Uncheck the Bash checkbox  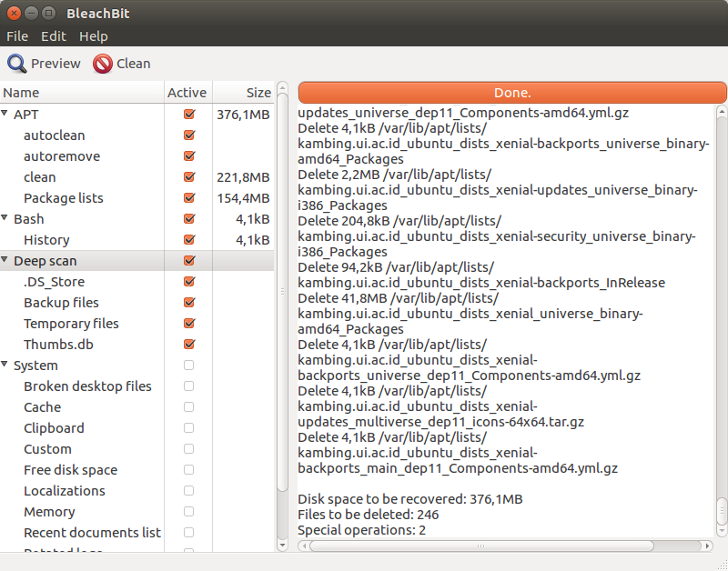click(x=189, y=218)
